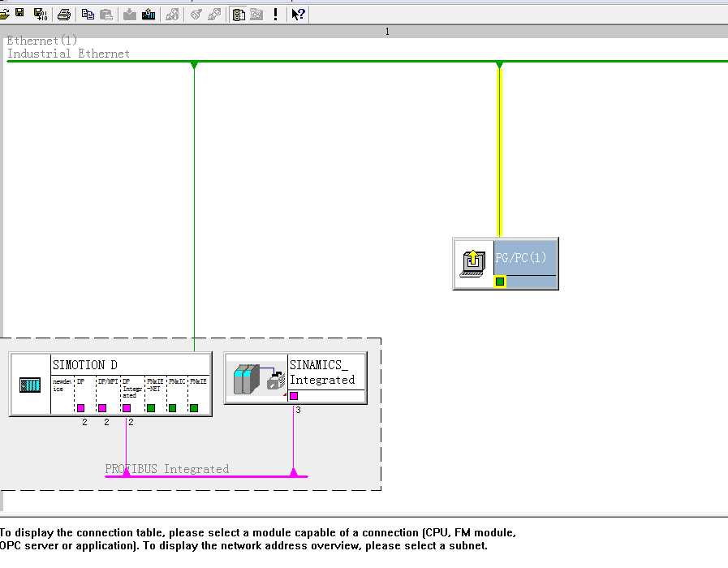The image size is (728, 568).
Task: Click the greyed network picture icon
Action: (256, 15)
